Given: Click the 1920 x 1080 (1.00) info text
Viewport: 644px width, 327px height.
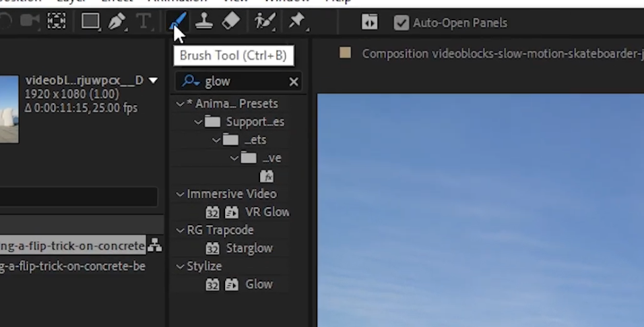Looking at the screenshot, I should (x=72, y=94).
